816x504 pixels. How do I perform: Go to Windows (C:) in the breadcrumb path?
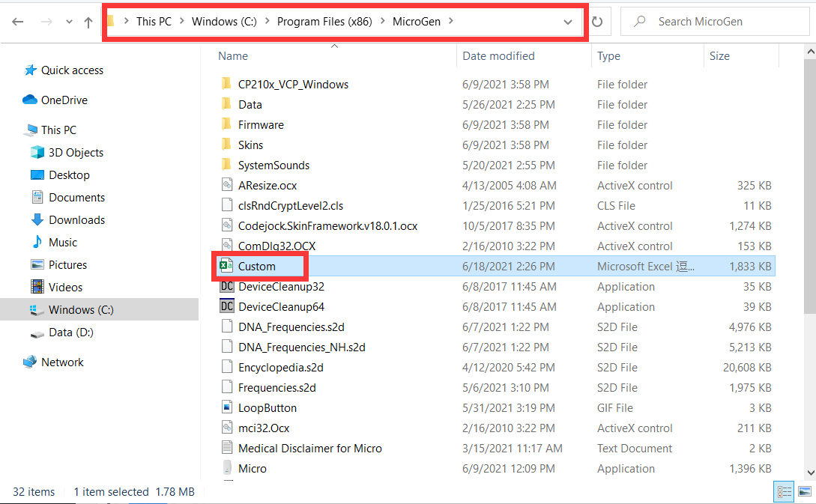(x=224, y=21)
